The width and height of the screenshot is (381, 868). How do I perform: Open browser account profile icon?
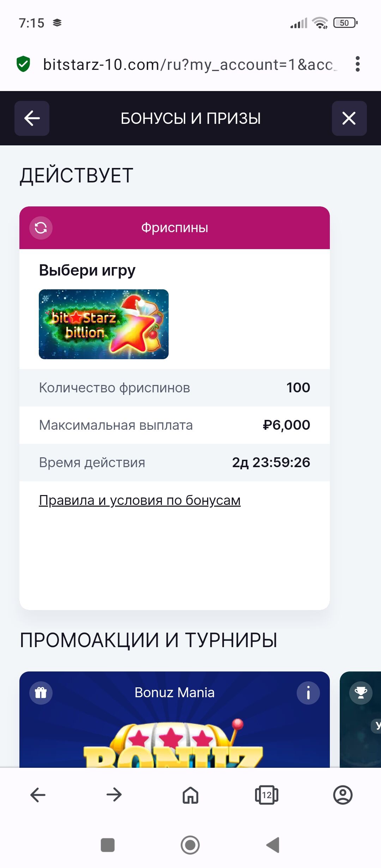[343, 795]
